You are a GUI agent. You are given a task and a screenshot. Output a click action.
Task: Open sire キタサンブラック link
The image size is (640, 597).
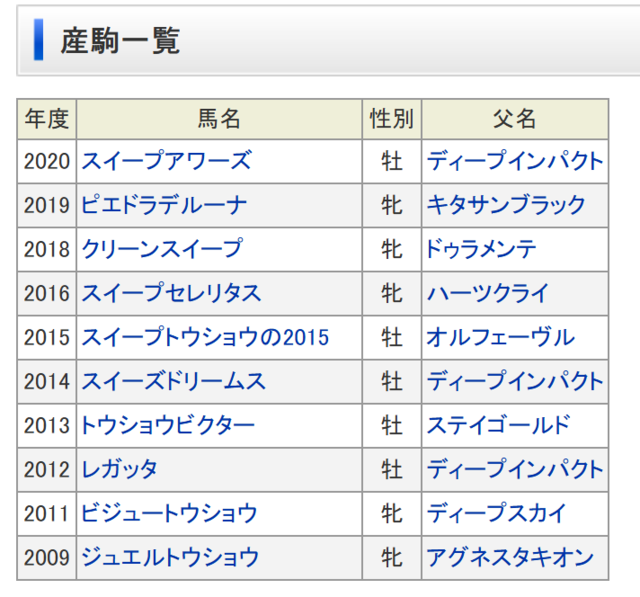pos(506,205)
